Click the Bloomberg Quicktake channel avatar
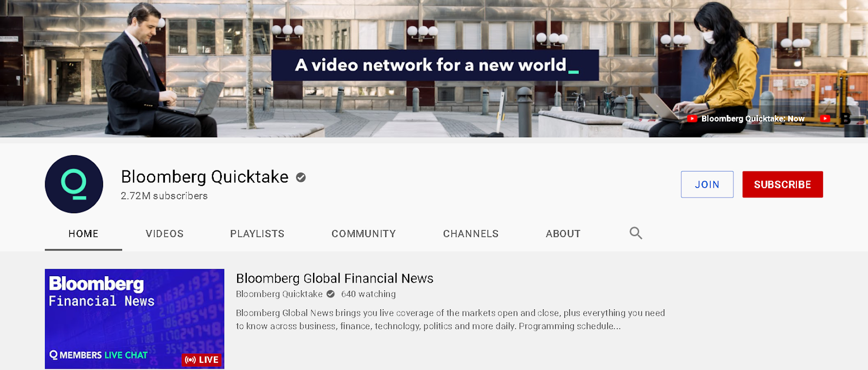Image resolution: width=868 pixels, height=370 pixels. click(74, 184)
